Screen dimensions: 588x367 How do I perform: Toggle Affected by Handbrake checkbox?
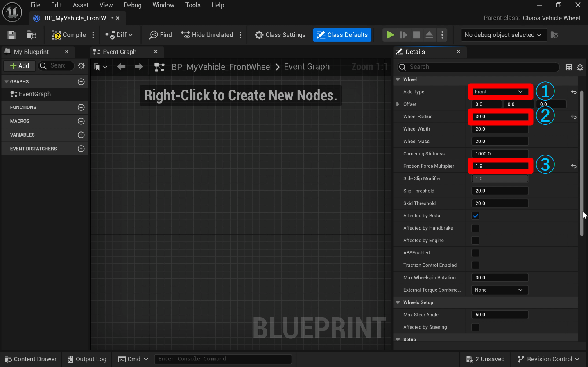pos(475,228)
